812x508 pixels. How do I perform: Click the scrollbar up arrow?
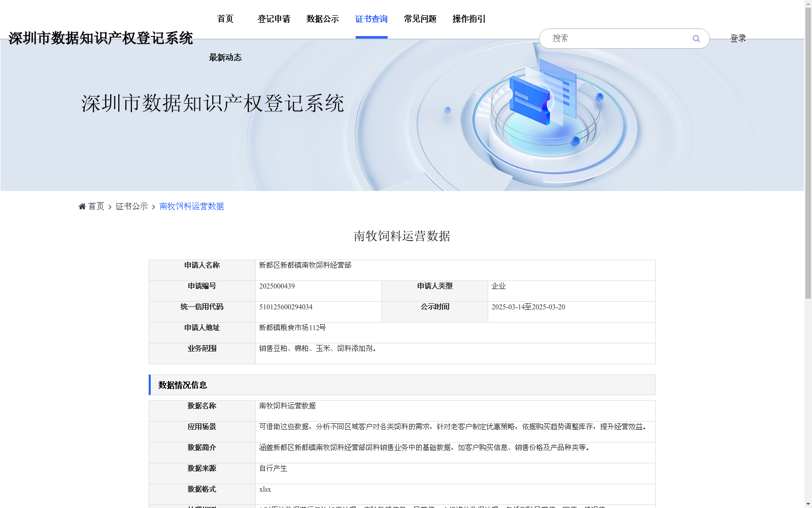808,4
